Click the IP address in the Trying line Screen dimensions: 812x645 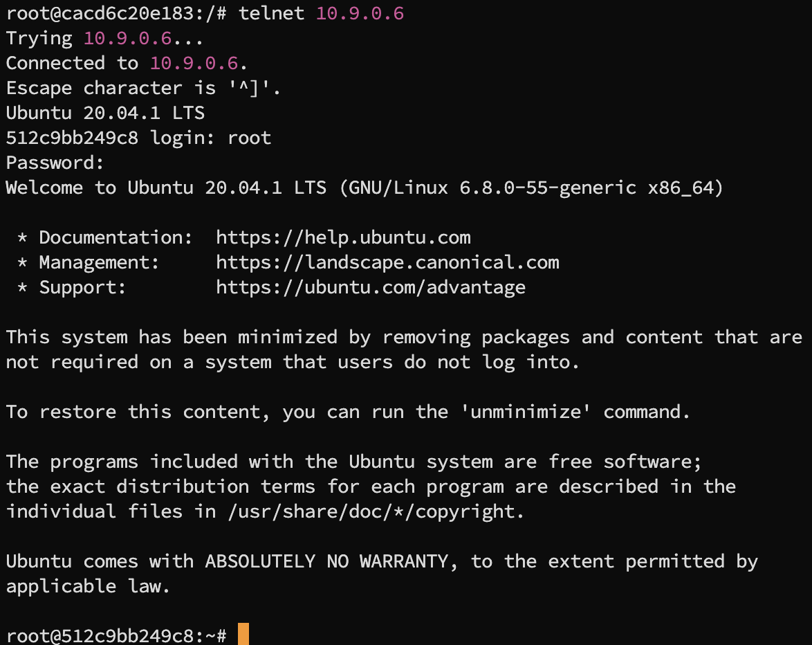coord(127,38)
